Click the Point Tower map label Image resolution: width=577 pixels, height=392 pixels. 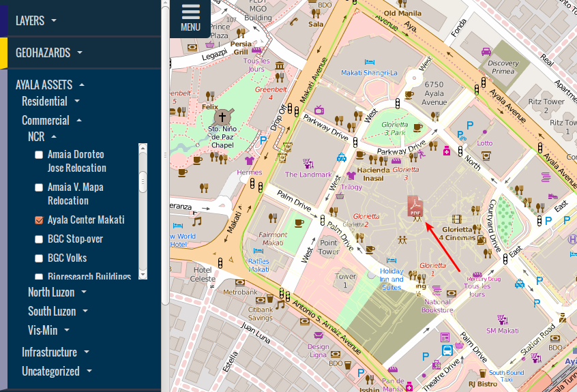click(x=329, y=247)
